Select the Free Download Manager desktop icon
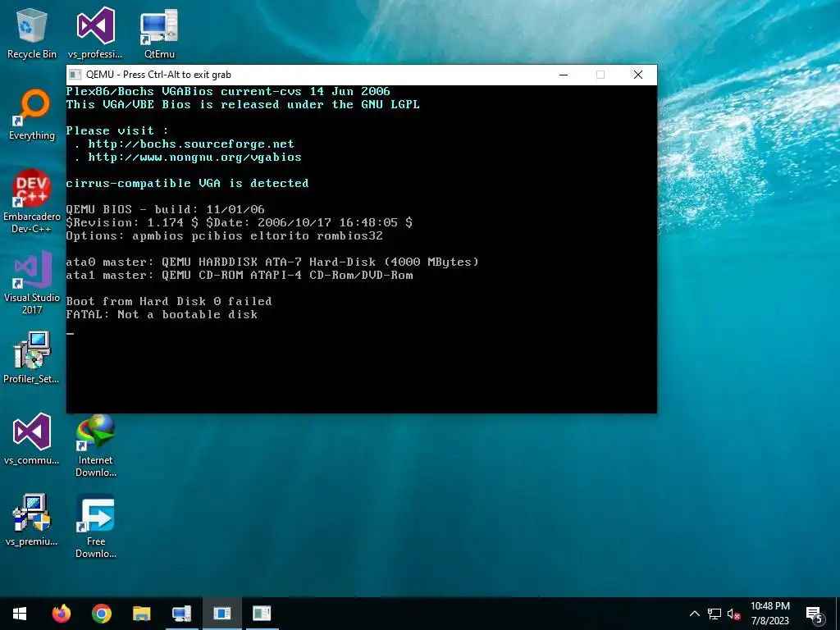Image resolution: width=840 pixels, height=630 pixels. 95,527
